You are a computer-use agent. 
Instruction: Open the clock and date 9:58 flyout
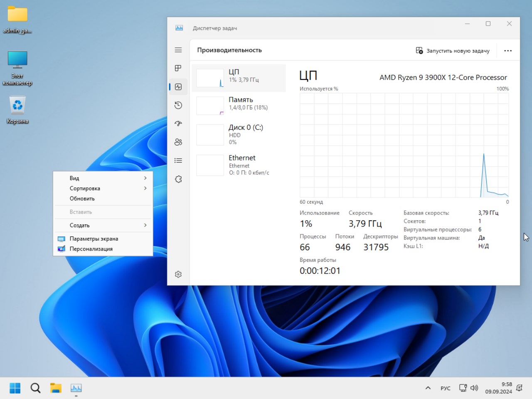pyautogui.click(x=499, y=388)
